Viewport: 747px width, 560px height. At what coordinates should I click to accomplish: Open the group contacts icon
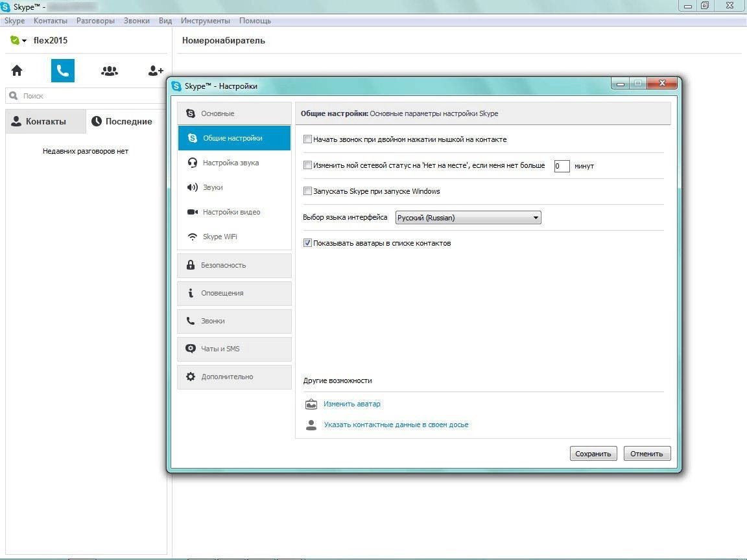[x=110, y=71]
